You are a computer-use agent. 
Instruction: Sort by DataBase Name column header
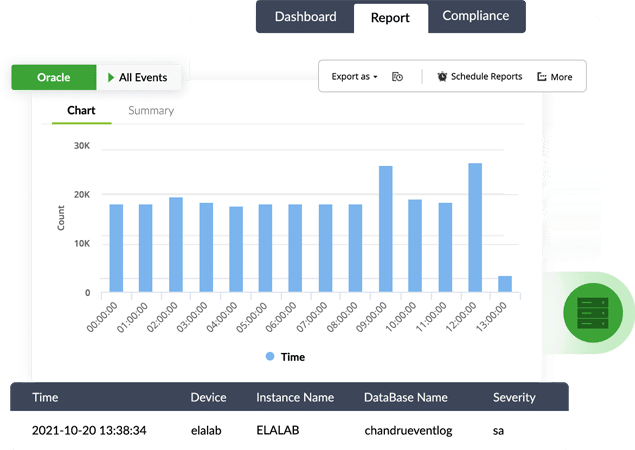pos(406,397)
